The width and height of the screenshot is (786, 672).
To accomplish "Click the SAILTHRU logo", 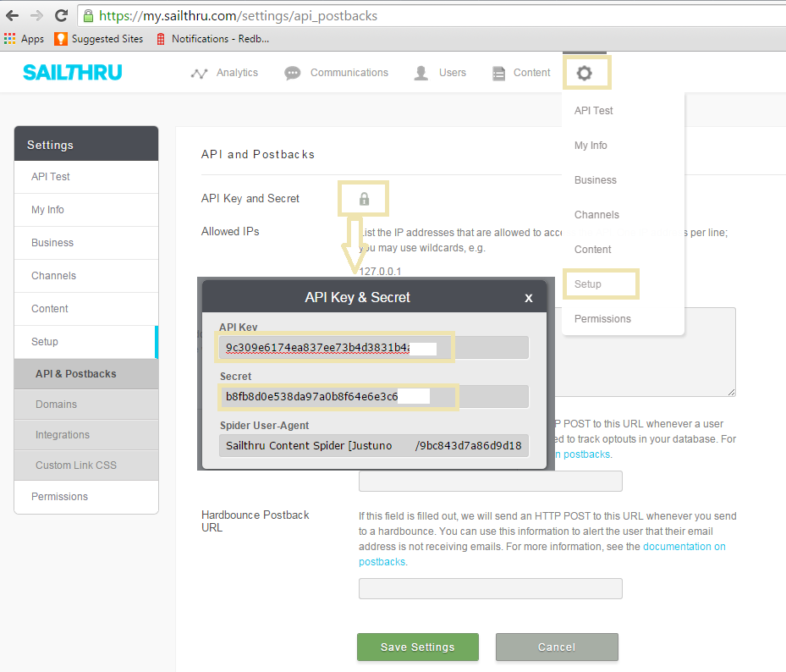I will 72,72.
